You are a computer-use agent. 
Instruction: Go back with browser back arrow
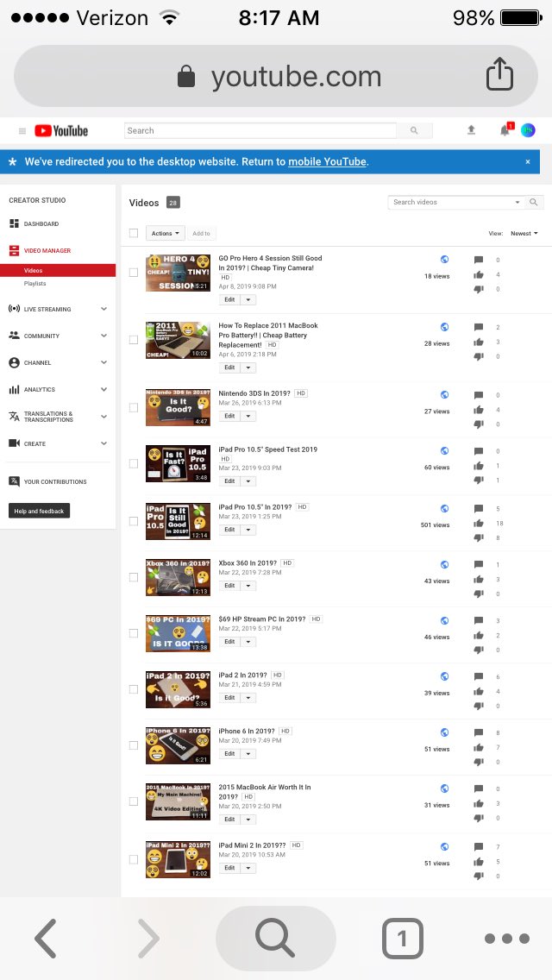45,938
